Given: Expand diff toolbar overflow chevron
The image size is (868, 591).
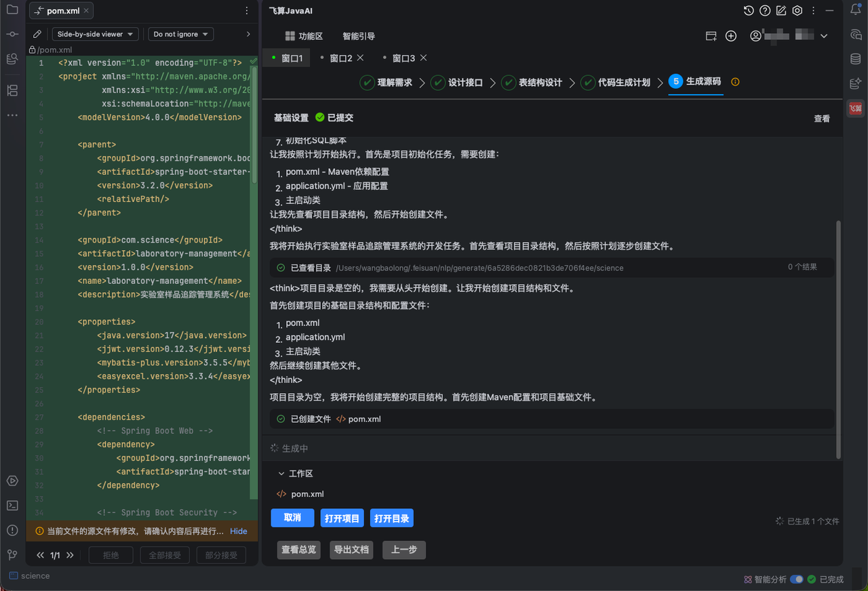Looking at the screenshot, I should [x=248, y=34].
